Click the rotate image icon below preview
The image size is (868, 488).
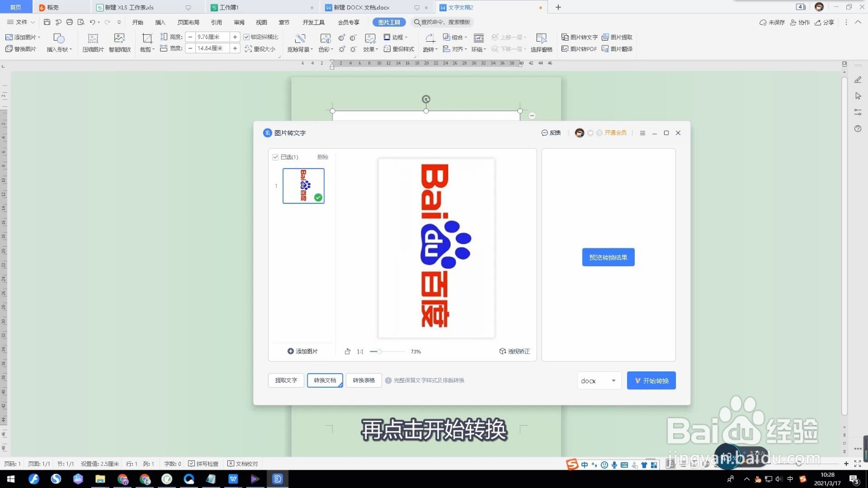coord(348,351)
